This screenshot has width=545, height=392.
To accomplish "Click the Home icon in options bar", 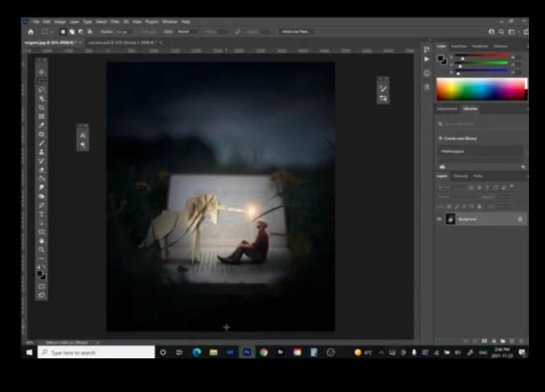I will coord(30,31).
